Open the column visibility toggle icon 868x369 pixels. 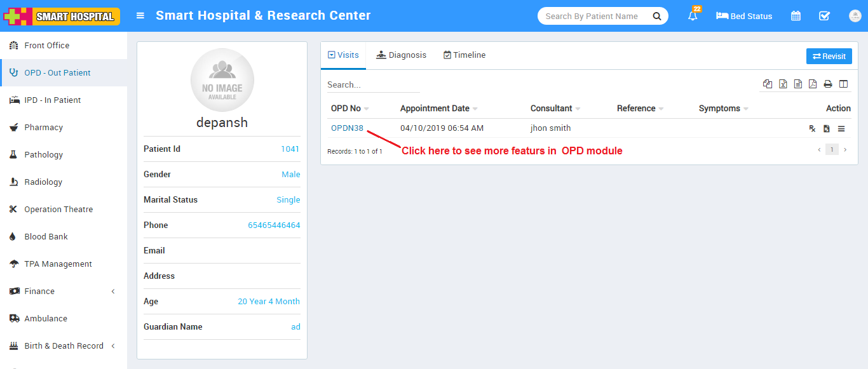[843, 84]
